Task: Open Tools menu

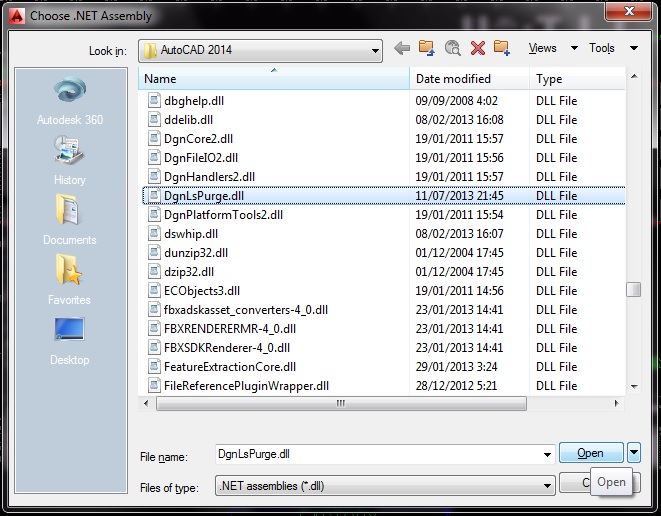Action: [x=602, y=48]
